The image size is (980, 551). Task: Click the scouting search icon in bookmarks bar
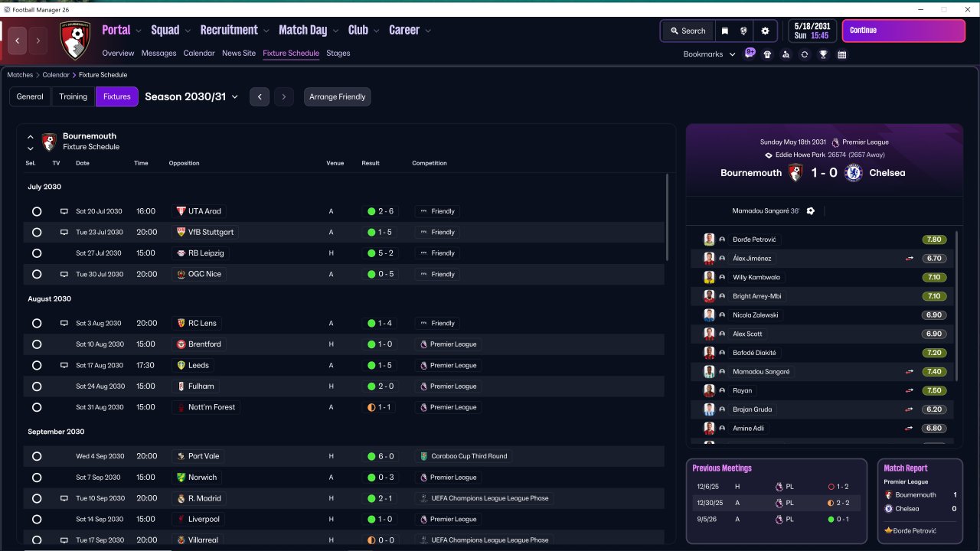786,54
